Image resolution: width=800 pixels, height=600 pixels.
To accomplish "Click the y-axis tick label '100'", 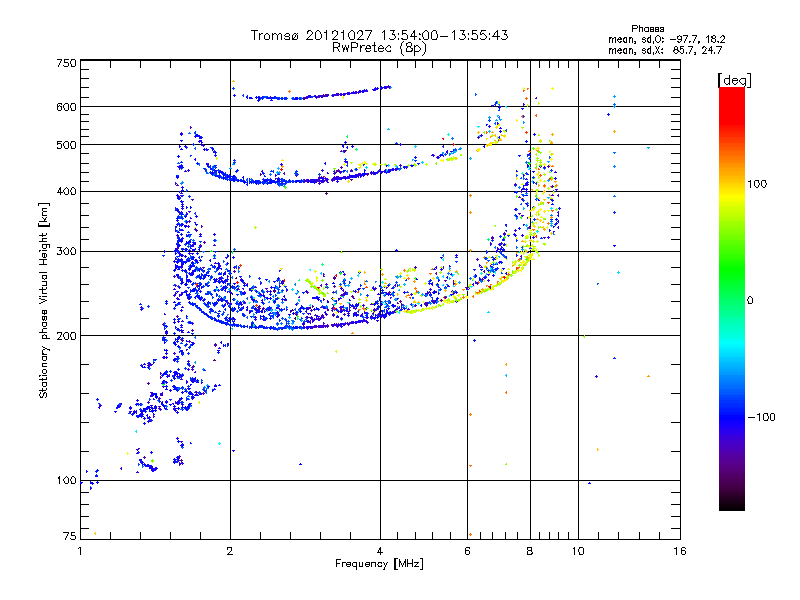I will (66, 481).
